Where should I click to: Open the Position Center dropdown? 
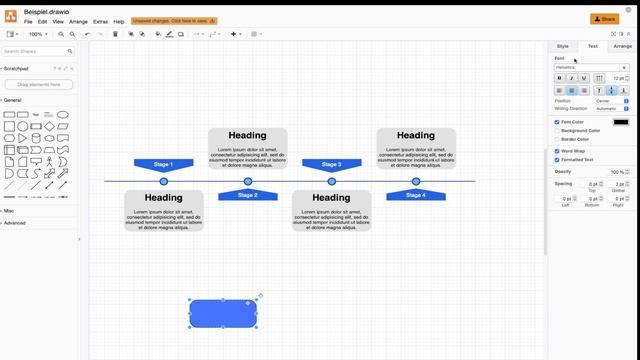pyautogui.click(x=612, y=101)
